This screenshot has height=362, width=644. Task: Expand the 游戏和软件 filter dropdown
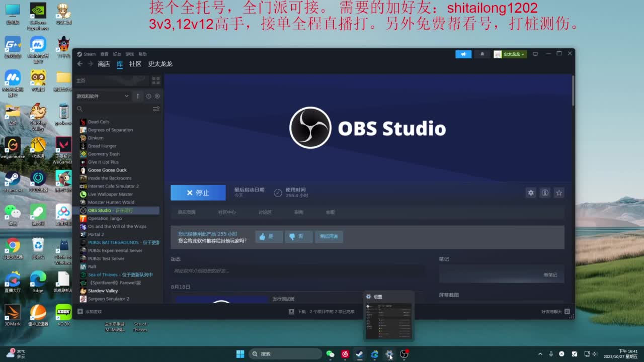(x=103, y=96)
